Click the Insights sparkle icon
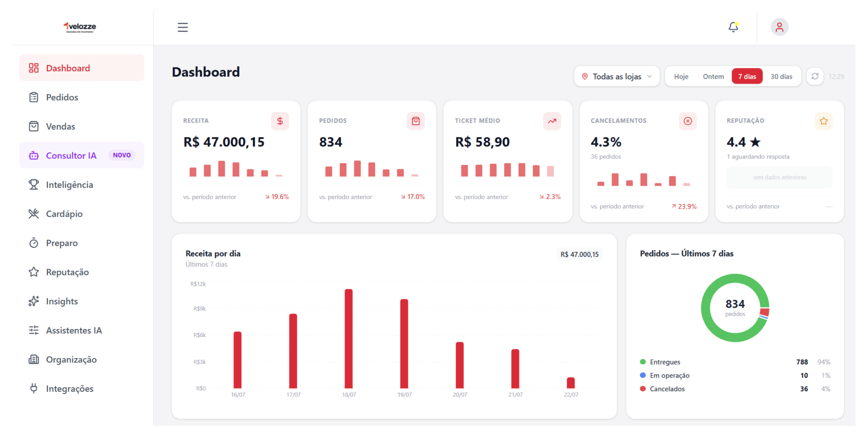 point(34,301)
